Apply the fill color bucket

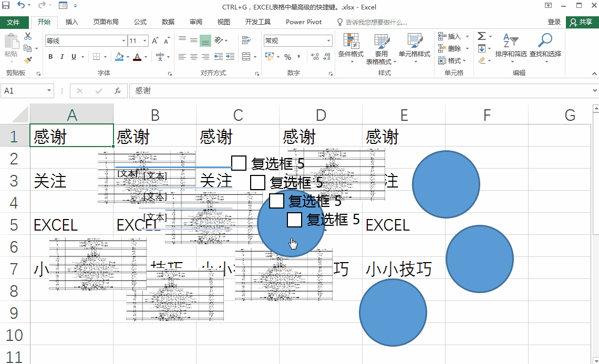coord(119,57)
